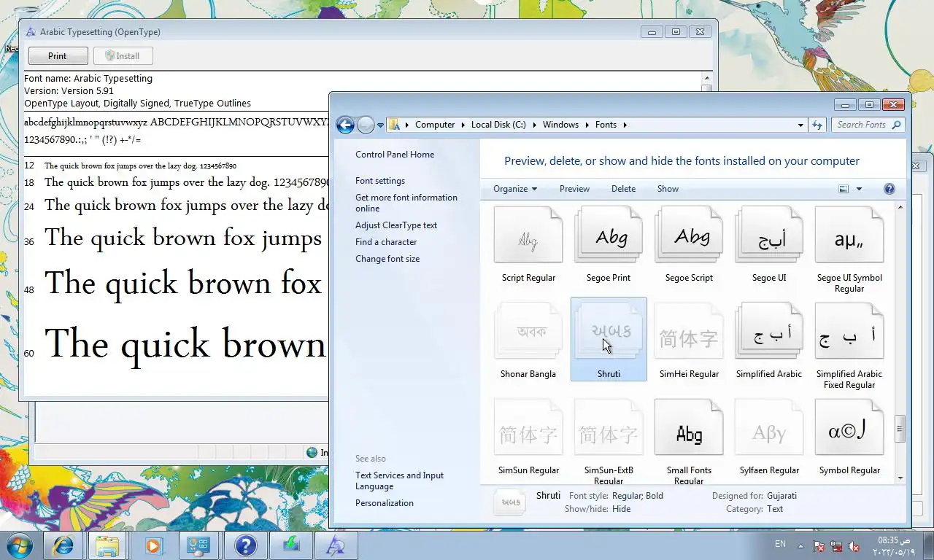This screenshot has width=934, height=560.
Task: Open Windows Explorer from the taskbar
Action: [x=108, y=545]
